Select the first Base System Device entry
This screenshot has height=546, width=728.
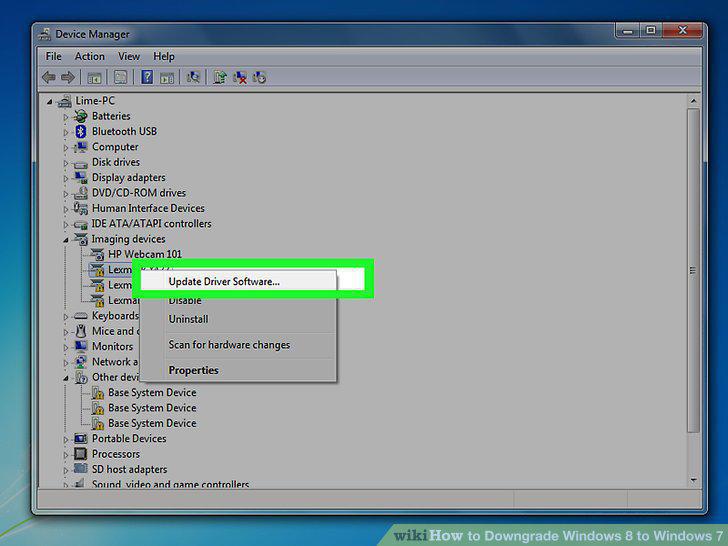[152, 392]
